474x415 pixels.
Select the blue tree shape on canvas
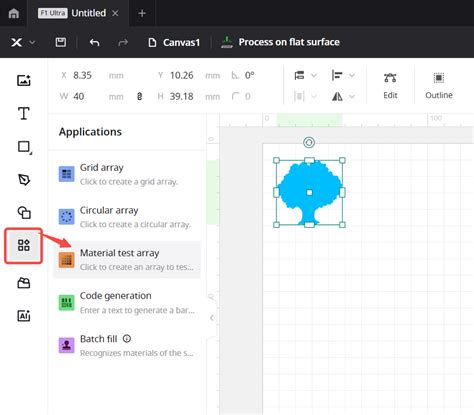pyautogui.click(x=309, y=192)
